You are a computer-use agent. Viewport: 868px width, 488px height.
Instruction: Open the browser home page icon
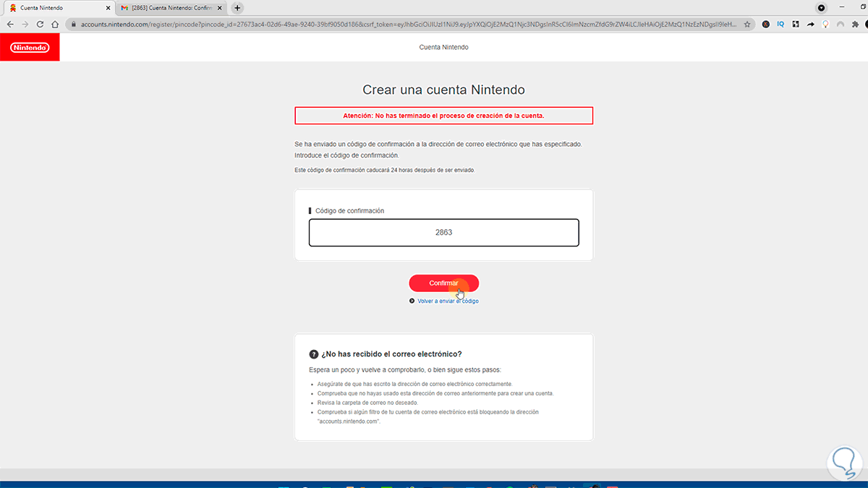point(55,24)
